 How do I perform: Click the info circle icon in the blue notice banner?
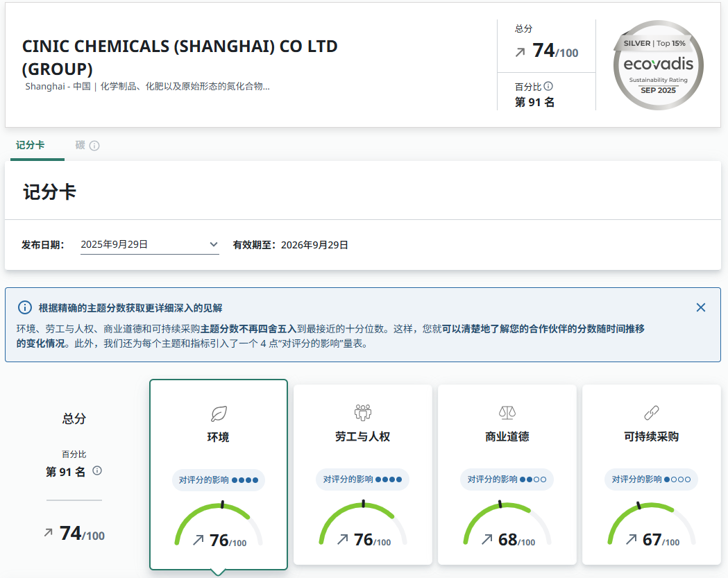pos(24,307)
